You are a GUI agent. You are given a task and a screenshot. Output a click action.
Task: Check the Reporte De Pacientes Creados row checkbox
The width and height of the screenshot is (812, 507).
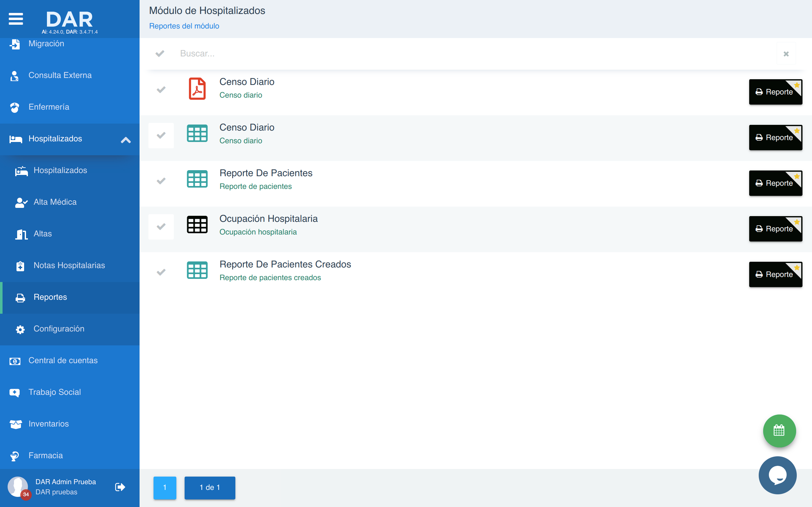point(161,272)
